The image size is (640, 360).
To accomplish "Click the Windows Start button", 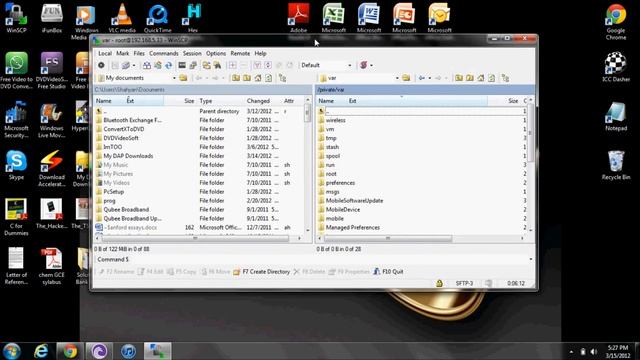I will (x=11, y=351).
